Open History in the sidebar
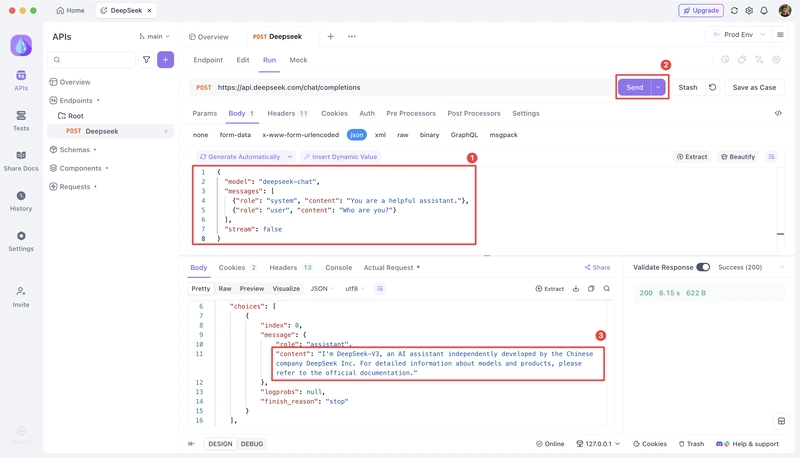 click(x=21, y=201)
